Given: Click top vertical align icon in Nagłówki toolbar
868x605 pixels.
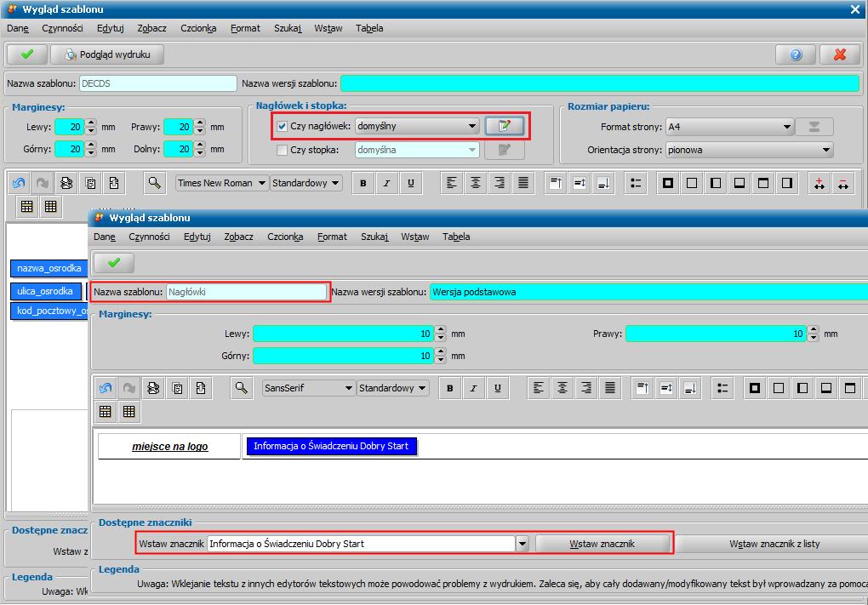Looking at the screenshot, I should click(x=642, y=388).
